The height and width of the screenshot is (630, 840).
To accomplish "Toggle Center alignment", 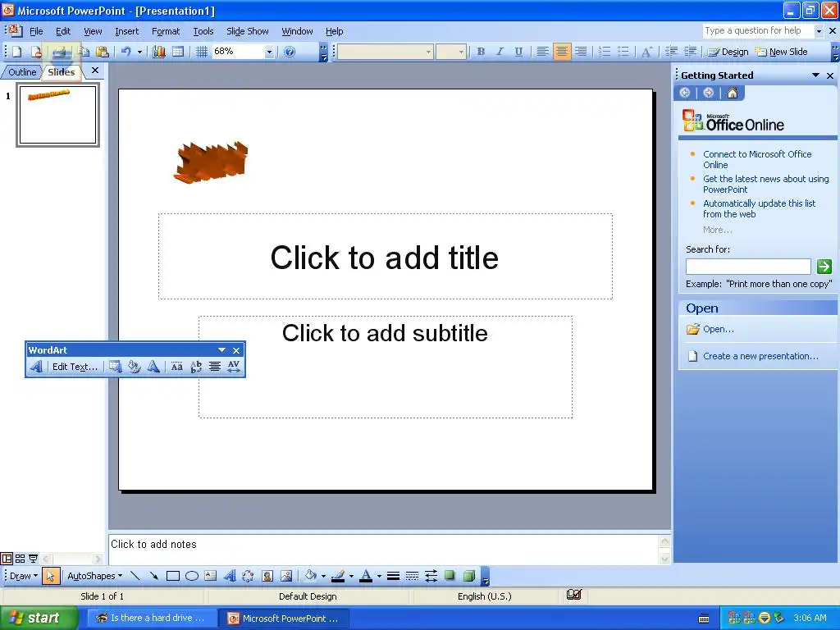I will tap(562, 52).
